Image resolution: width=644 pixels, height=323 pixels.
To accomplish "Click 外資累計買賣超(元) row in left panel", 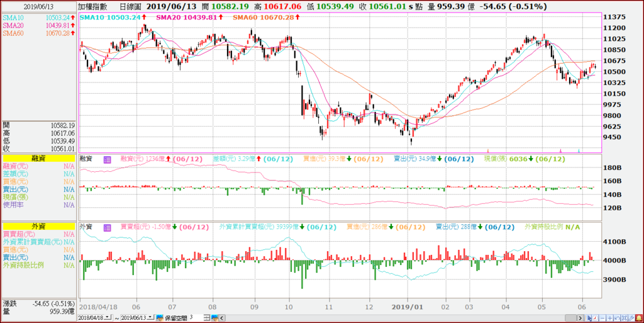I will pos(38,242).
